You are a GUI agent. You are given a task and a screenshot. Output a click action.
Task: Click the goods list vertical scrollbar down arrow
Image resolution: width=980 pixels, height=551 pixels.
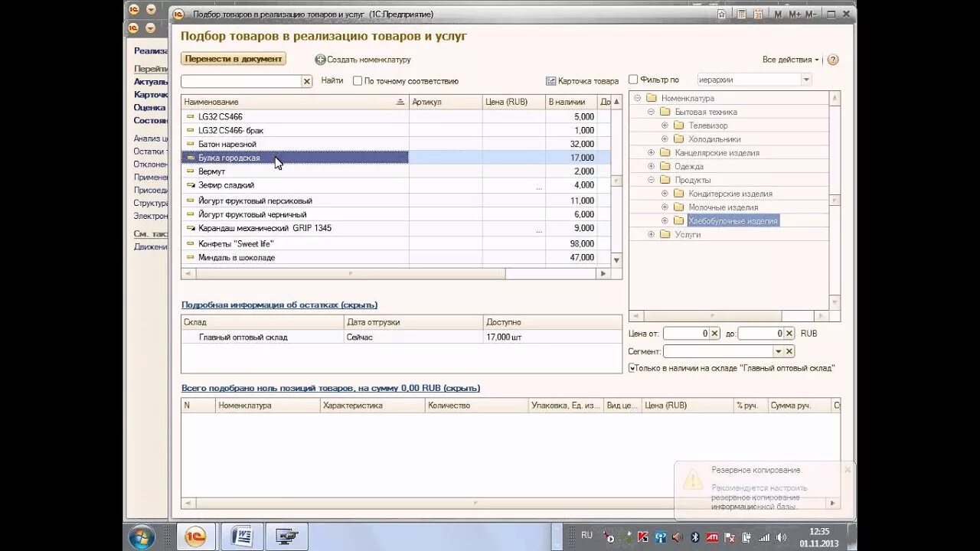(616, 261)
